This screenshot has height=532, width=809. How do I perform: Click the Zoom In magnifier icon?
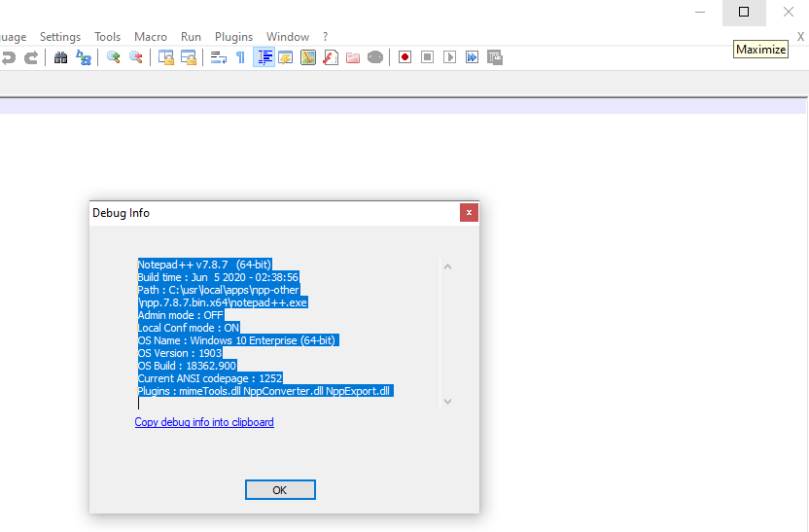pos(113,57)
